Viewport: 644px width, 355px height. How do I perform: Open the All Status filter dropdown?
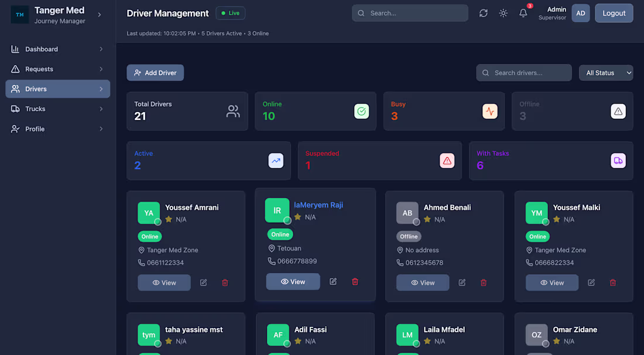coord(606,73)
